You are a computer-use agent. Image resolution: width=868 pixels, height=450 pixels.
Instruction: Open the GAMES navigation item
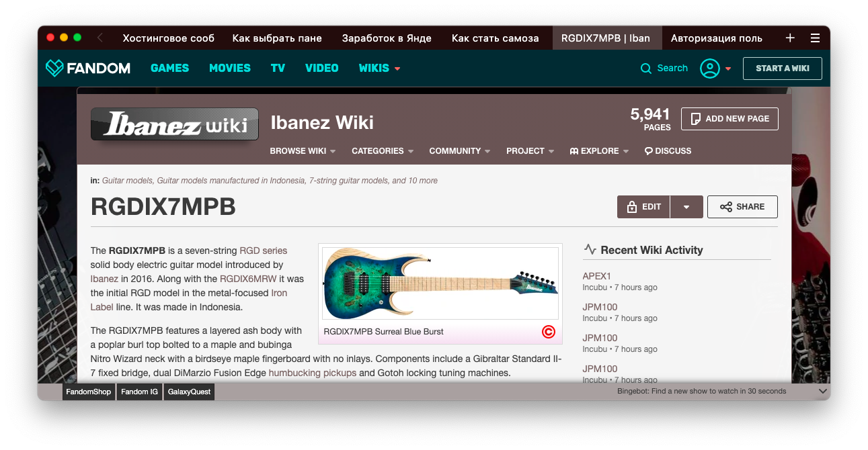[x=169, y=68]
